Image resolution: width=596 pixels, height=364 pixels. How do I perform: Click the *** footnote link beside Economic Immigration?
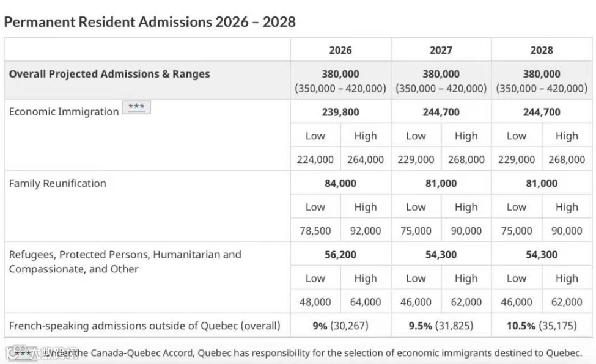pos(136,108)
